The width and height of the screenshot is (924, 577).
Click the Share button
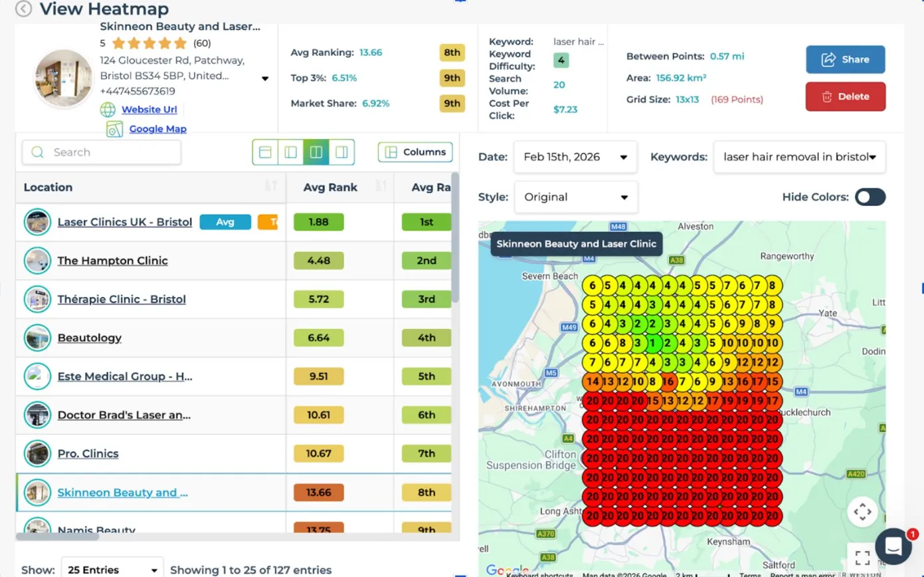tap(846, 59)
